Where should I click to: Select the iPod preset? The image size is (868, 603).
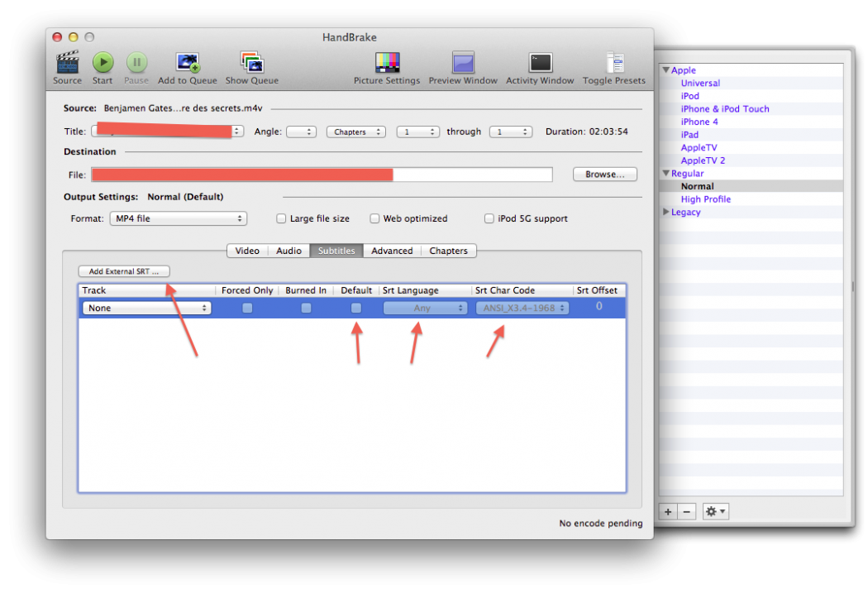[x=689, y=96]
